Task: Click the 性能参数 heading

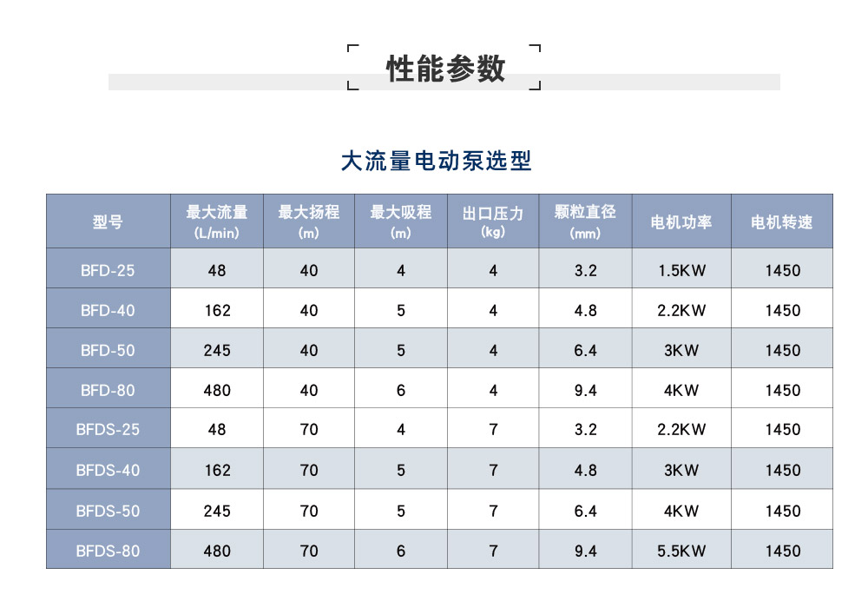Action: coord(445,69)
